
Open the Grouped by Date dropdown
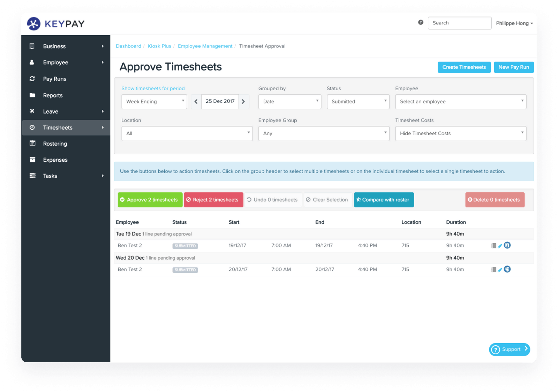click(x=290, y=102)
